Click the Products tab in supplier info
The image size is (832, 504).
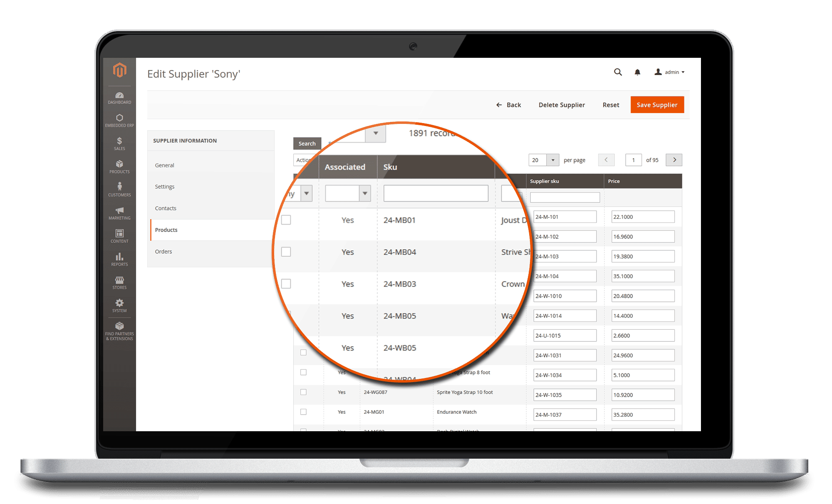[166, 230]
